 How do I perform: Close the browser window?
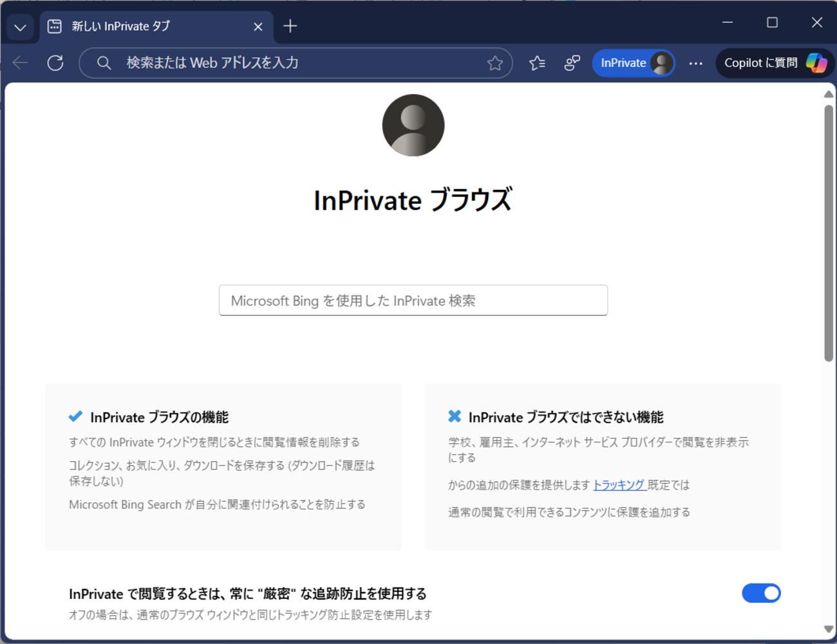coord(817,23)
